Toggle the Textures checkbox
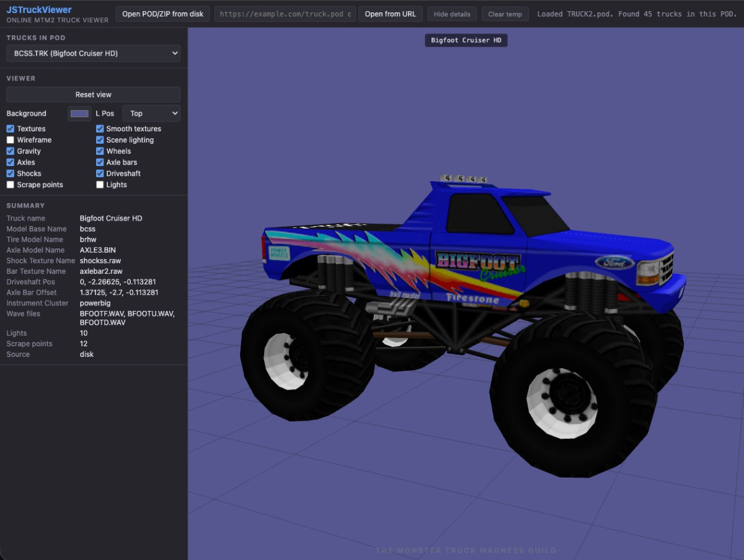 pyautogui.click(x=11, y=129)
